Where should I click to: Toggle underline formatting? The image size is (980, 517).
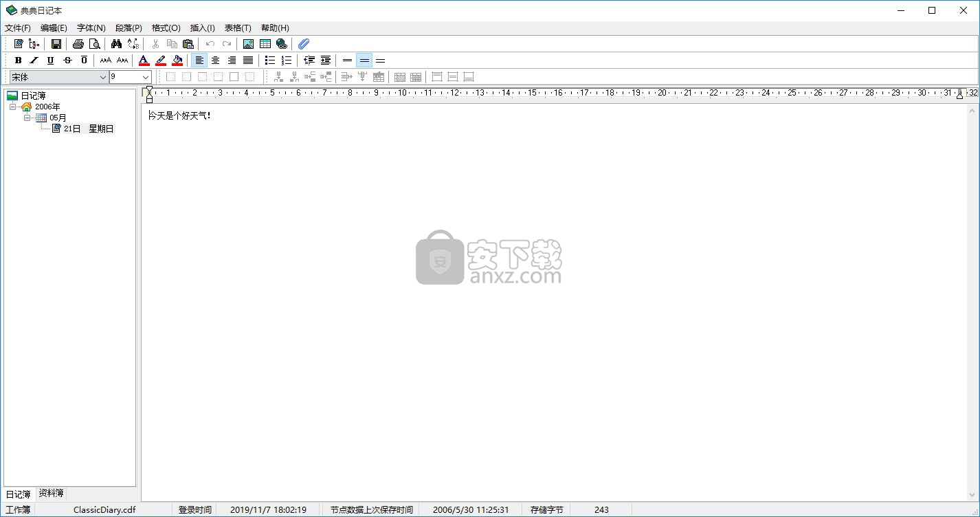(50, 60)
